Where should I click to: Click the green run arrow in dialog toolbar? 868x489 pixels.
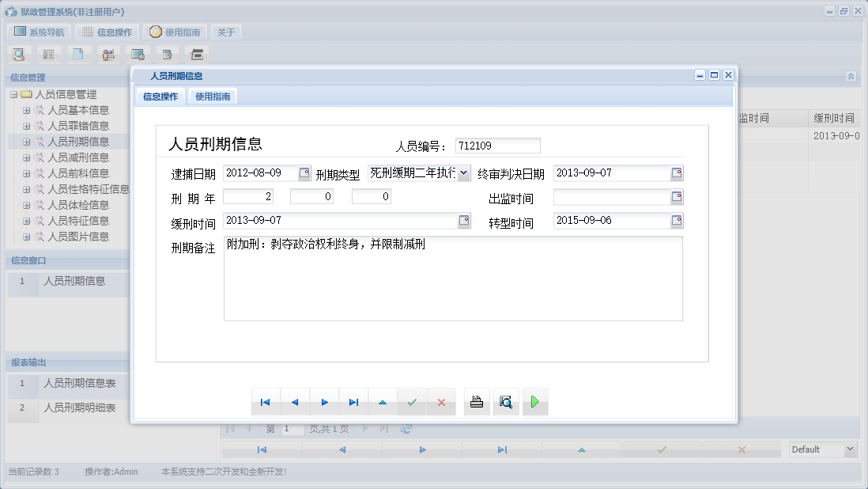(535, 401)
